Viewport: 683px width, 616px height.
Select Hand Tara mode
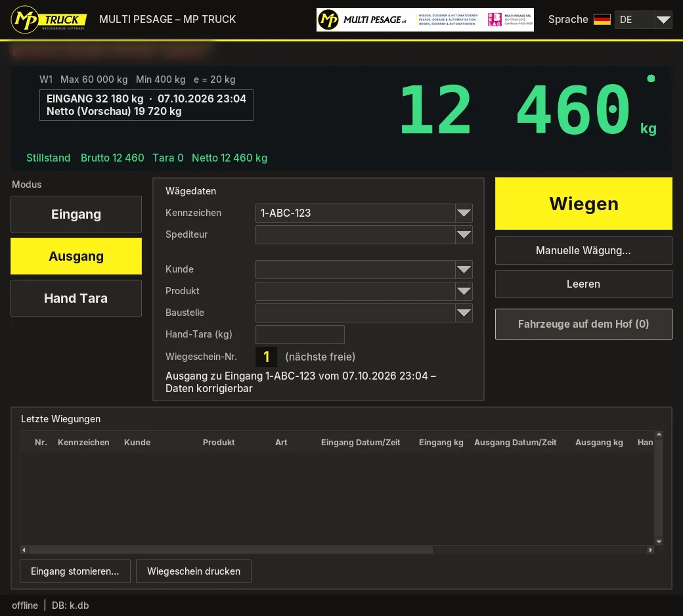(76, 298)
